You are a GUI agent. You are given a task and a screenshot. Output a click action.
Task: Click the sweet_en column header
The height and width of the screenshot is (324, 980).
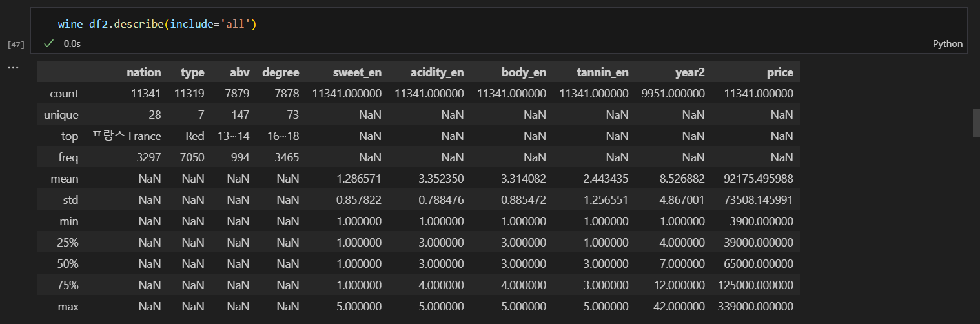point(357,72)
